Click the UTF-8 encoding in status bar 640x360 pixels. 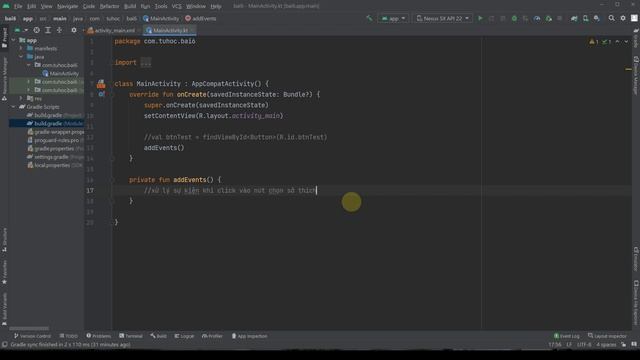pos(584,345)
